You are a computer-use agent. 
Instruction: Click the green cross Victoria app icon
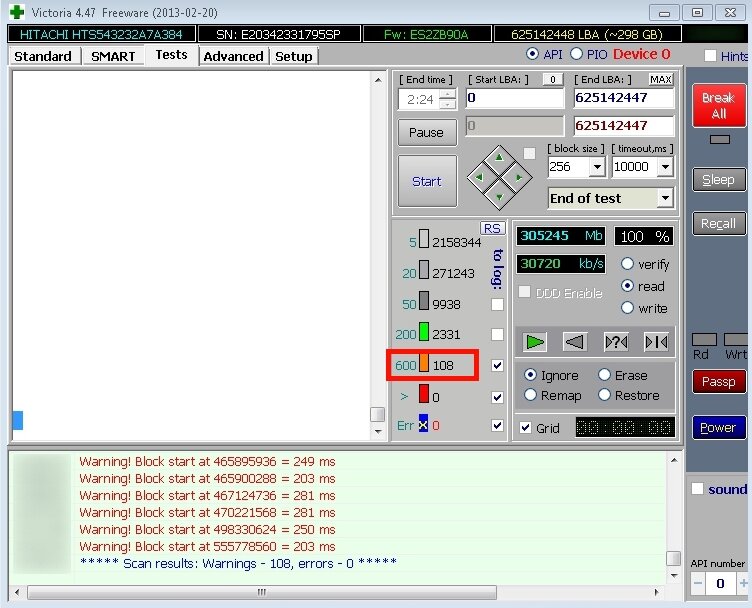tap(17, 12)
